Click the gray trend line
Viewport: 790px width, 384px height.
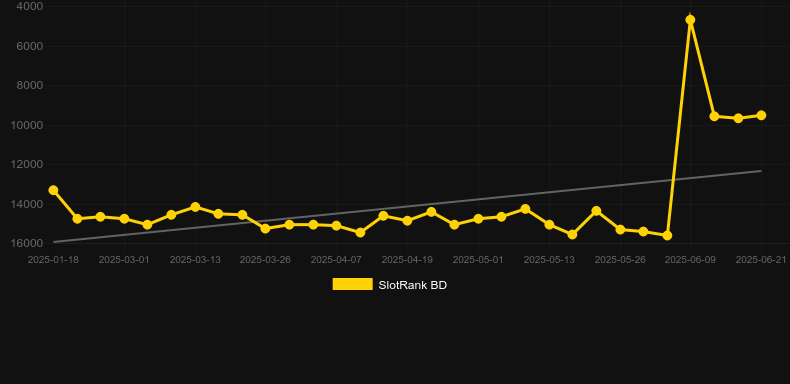(407, 207)
